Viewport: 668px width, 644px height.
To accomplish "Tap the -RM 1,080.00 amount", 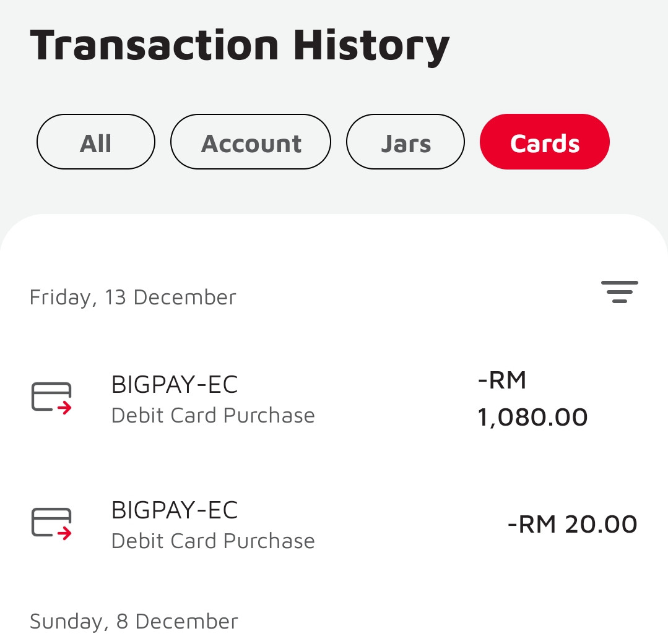I will 532,398.
